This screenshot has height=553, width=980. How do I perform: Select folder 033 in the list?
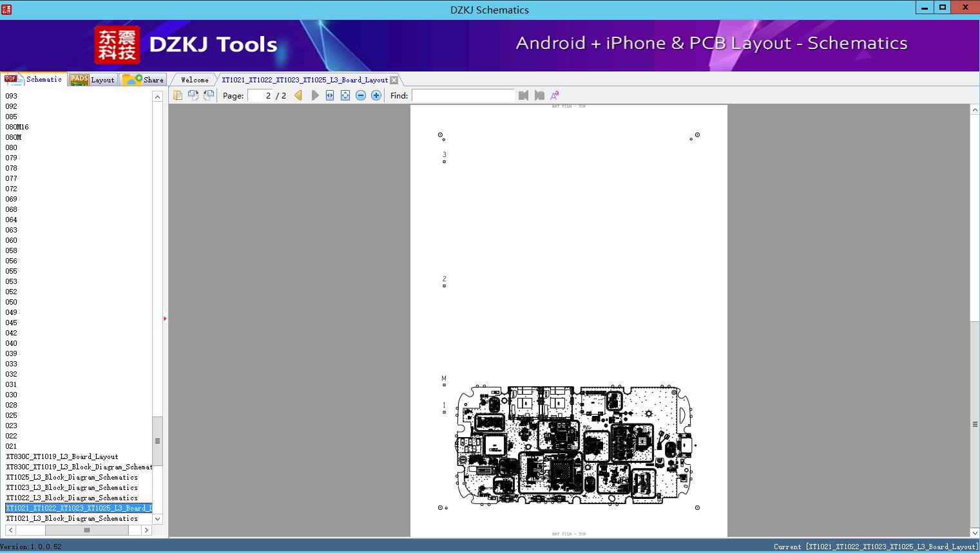(12, 364)
